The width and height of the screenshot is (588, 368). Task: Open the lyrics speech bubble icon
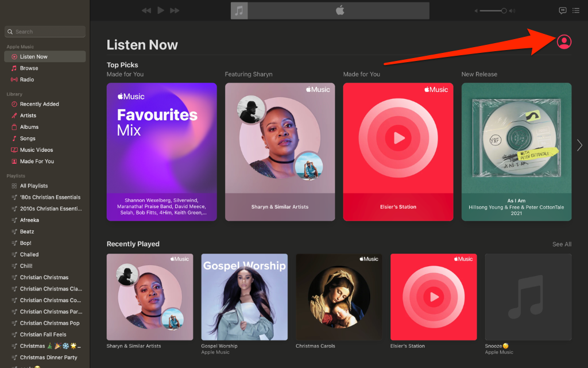click(x=562, y=10)
